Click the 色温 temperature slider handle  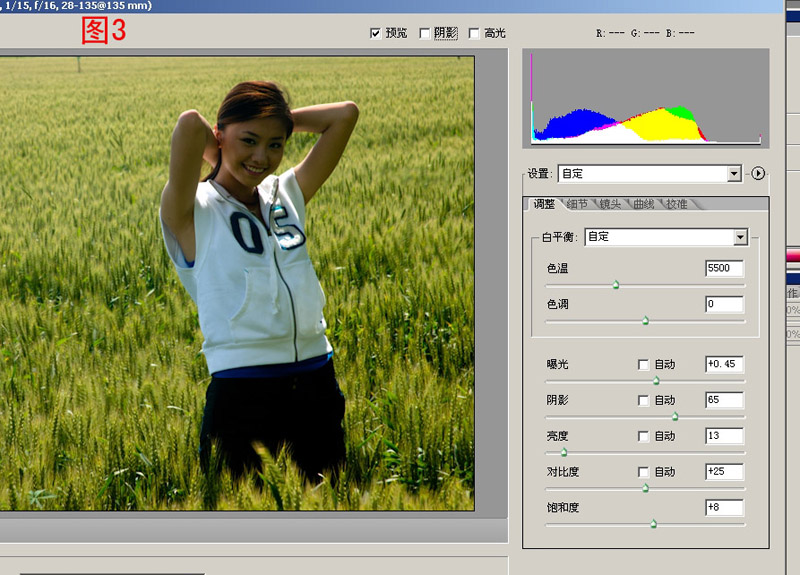(x=616, y=285)
